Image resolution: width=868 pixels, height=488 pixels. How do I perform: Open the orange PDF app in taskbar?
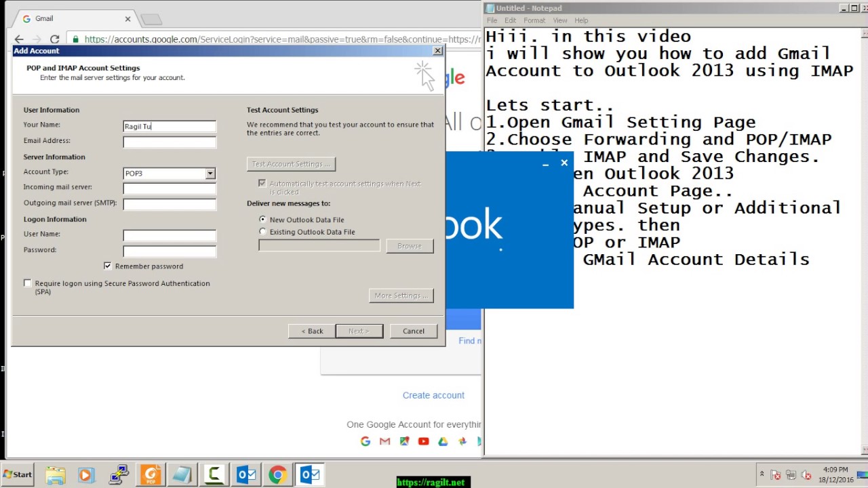pos(151,474)
